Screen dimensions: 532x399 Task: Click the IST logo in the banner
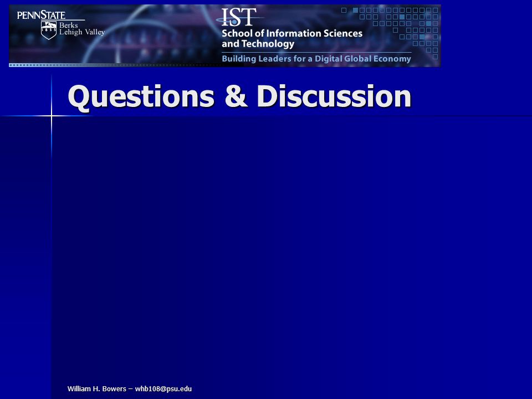click(239, 17)
